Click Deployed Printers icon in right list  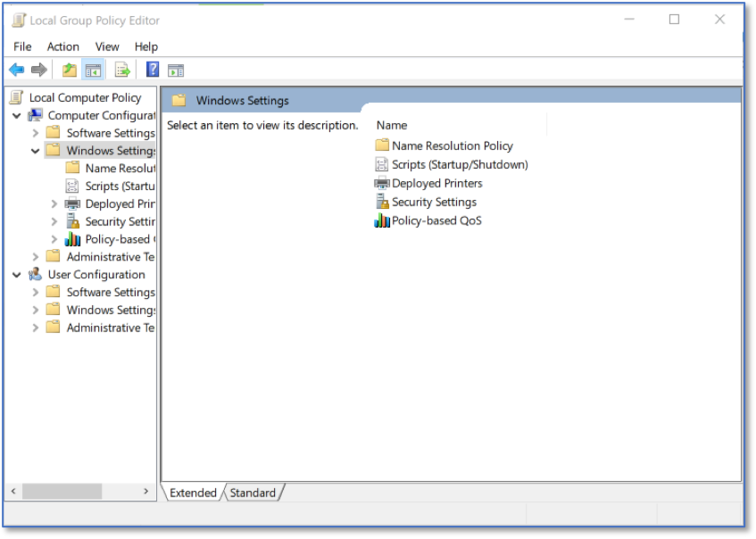(x=382, y=183)
